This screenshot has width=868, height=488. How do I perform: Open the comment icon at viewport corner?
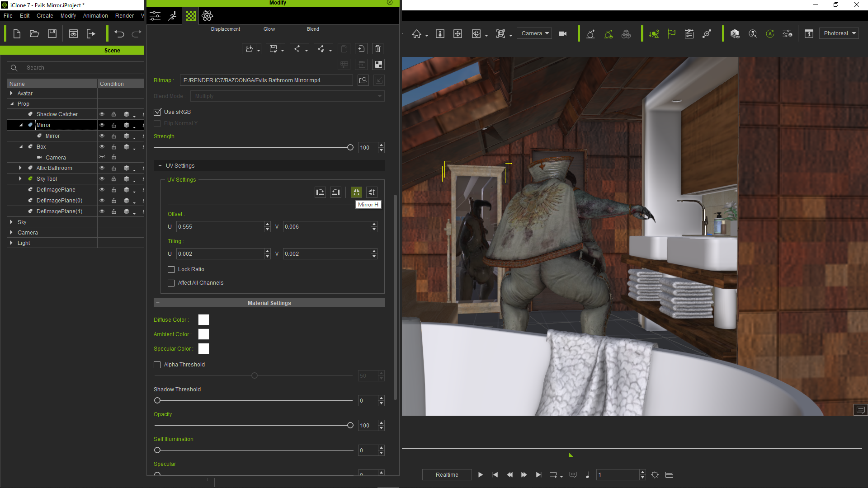coord(860,410)
